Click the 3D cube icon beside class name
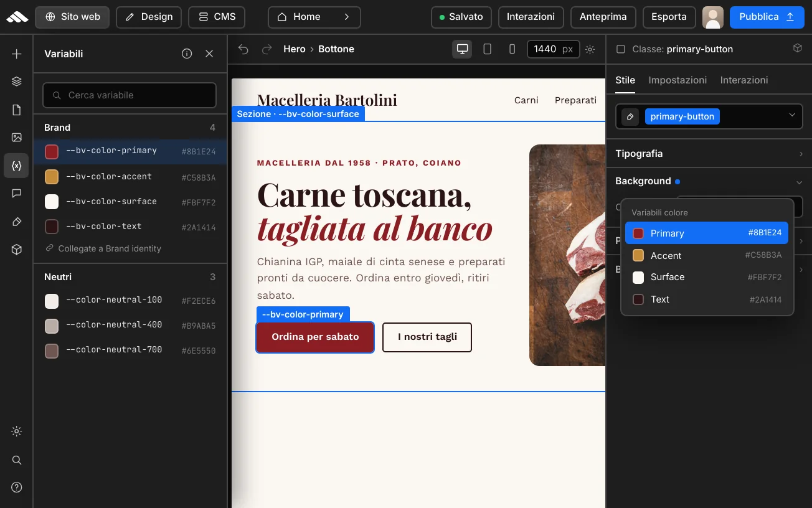The image size is (812, 508). coord(797,49)
